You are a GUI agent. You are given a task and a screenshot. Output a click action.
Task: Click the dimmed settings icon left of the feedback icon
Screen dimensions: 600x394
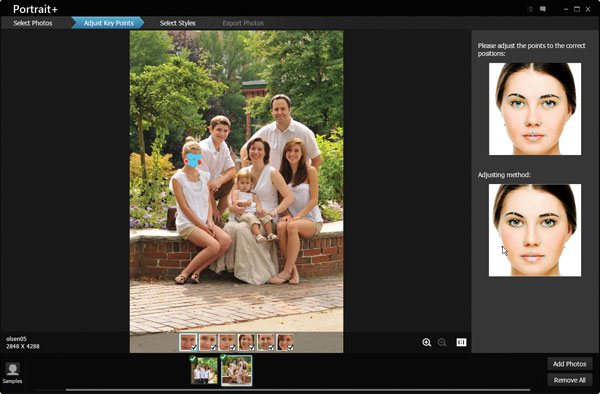point(530,9)
